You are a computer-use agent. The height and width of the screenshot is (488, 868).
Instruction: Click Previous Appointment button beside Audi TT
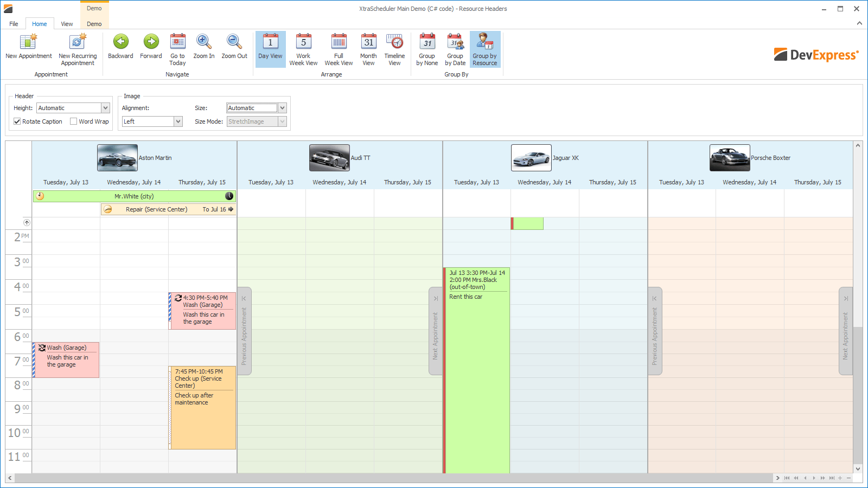244,331
